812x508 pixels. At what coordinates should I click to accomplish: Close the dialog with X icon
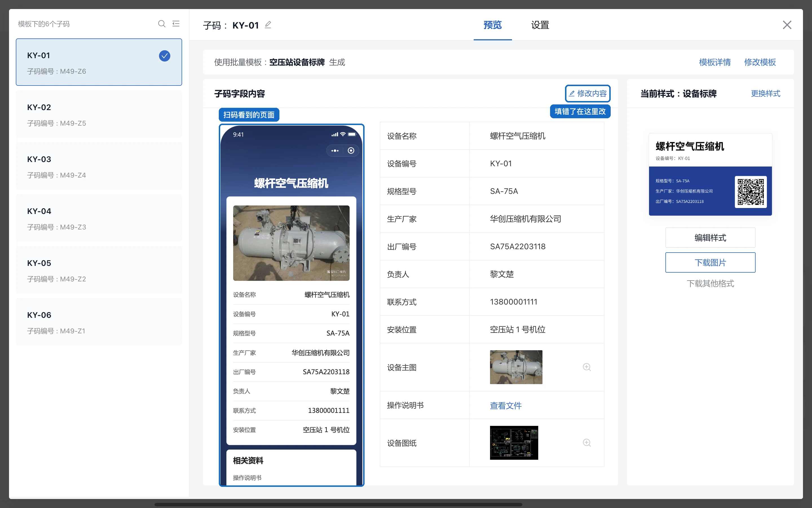(x=787, y=25)
